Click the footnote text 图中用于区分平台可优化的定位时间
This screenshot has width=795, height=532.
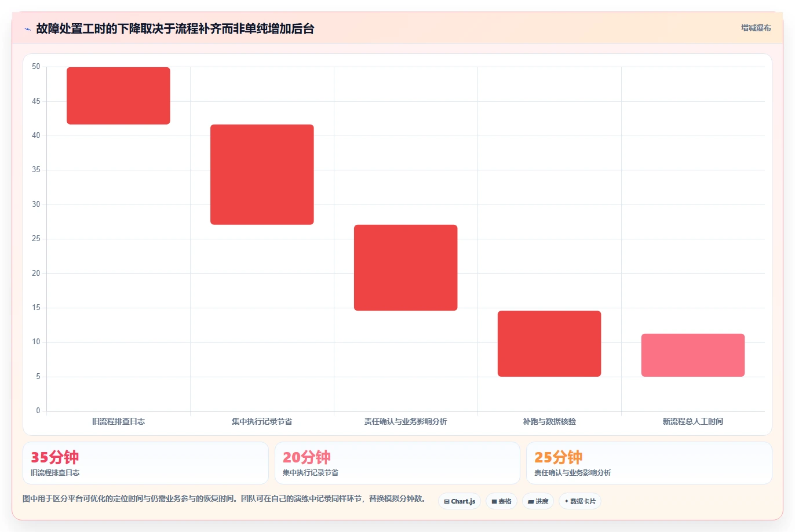pyautogui.click(x=224, y=498)
